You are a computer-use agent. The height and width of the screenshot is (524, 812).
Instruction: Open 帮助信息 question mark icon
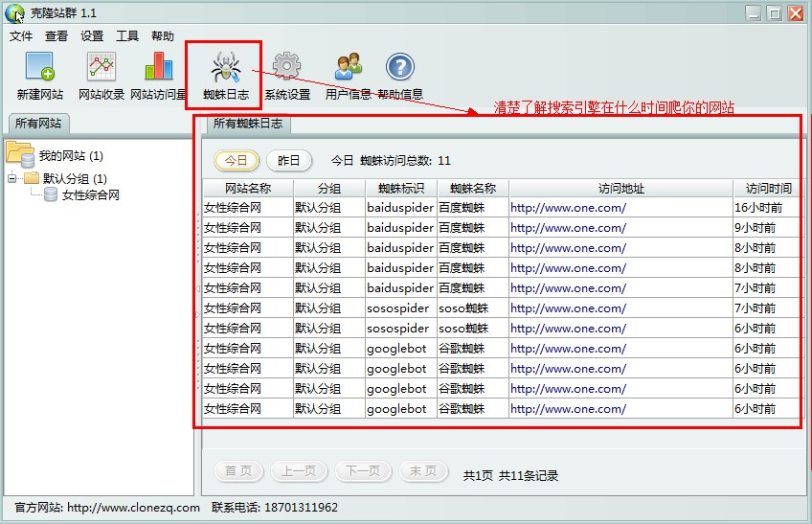pos(400,66)
